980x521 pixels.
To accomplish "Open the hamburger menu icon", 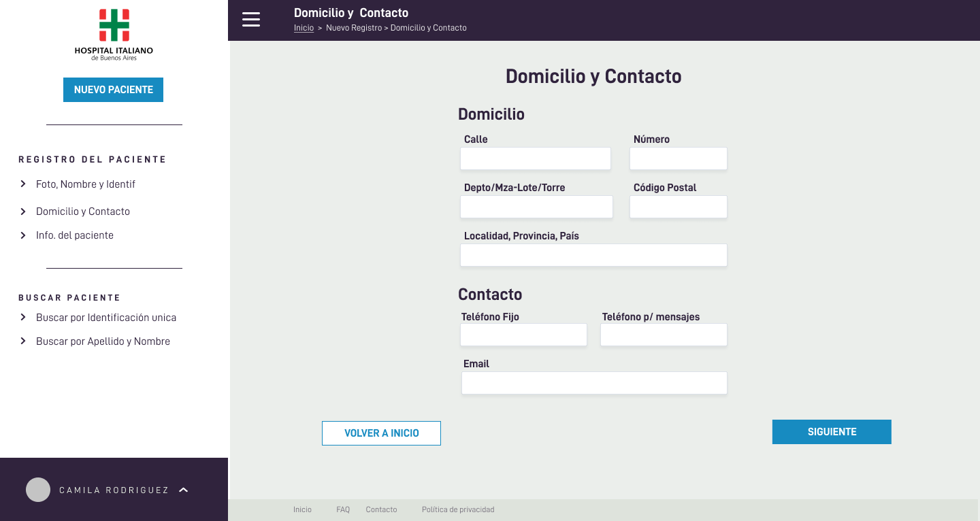I will click(251, 20).
